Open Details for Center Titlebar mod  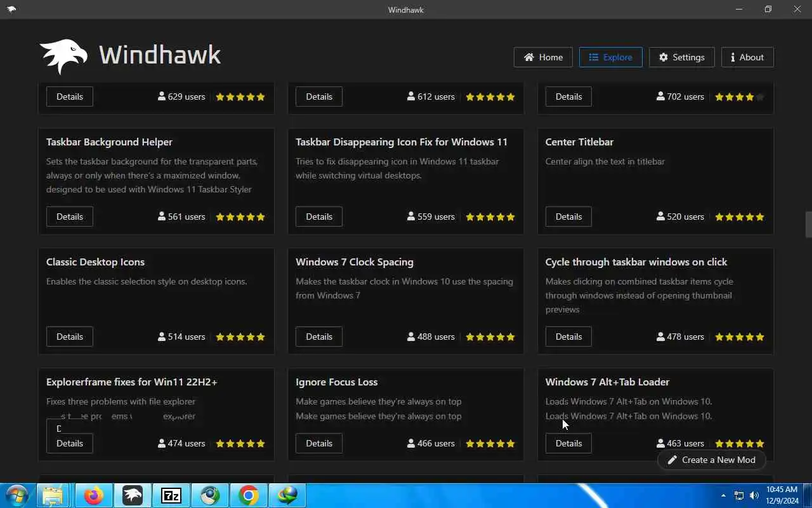click(x=568, y=217)
